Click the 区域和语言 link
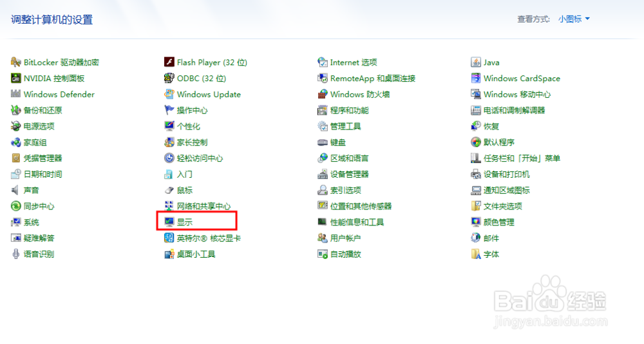 pyautogui.click(x=350, y=158)
